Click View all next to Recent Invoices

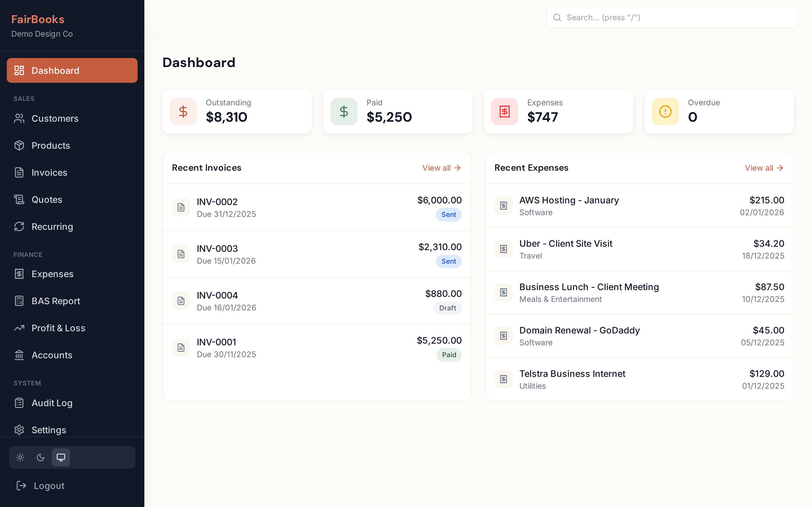click(441, 168)
